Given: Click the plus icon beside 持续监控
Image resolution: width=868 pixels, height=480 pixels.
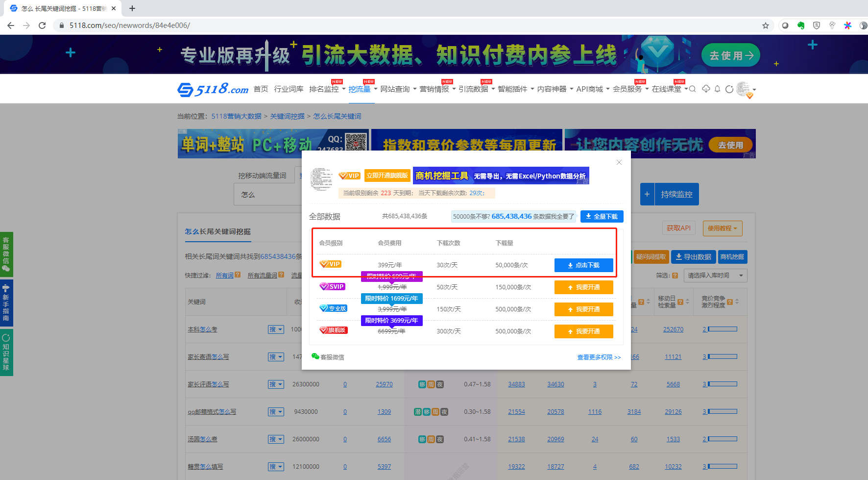Looking at the screenshot, I should click(647, 194).
